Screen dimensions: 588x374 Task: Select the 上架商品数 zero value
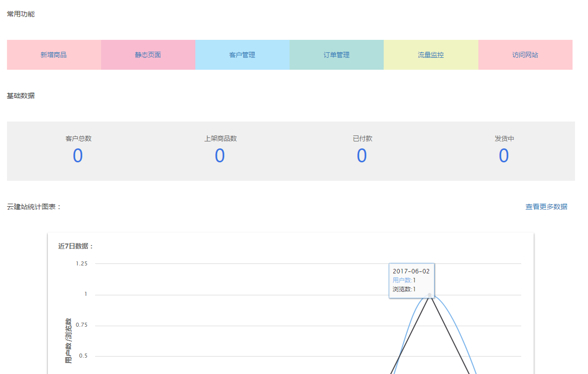(220, 155)
